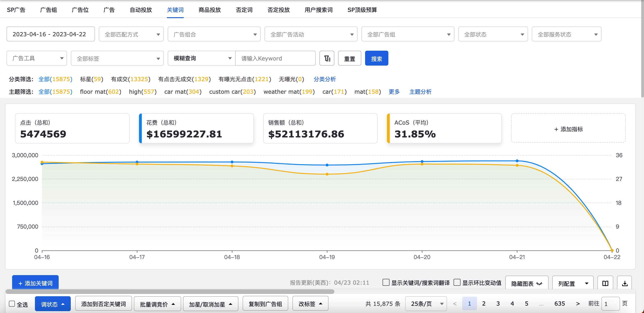Enable 显示关键词/搜索词翻译 checkbox
Screen dimensions: 644x313
(386, 283)
